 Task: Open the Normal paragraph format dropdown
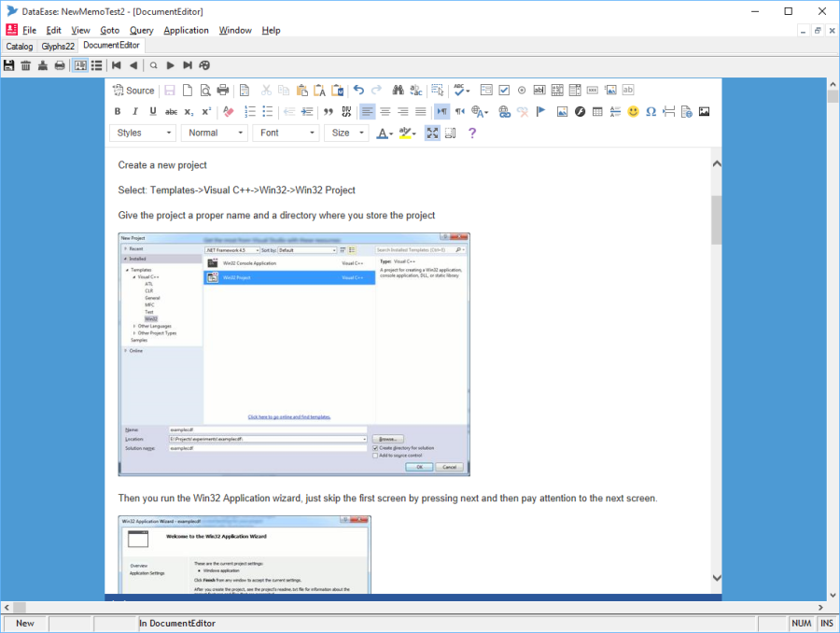pyautogui.click(x=215, y=133)
